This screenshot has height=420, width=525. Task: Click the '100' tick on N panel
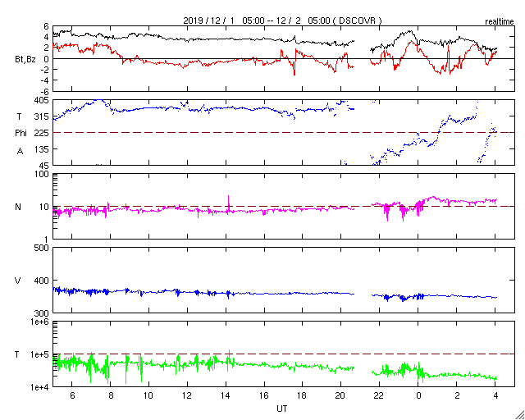click(42, 175)
